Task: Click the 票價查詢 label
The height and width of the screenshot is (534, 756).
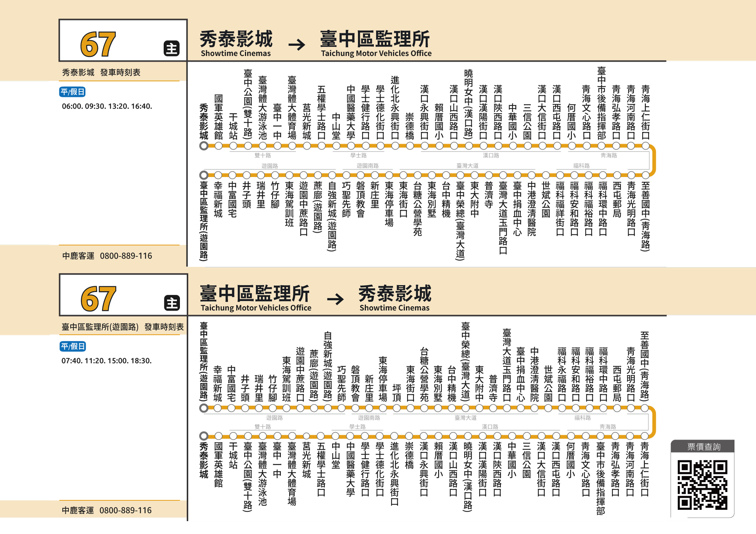Action: click(703, 447)
